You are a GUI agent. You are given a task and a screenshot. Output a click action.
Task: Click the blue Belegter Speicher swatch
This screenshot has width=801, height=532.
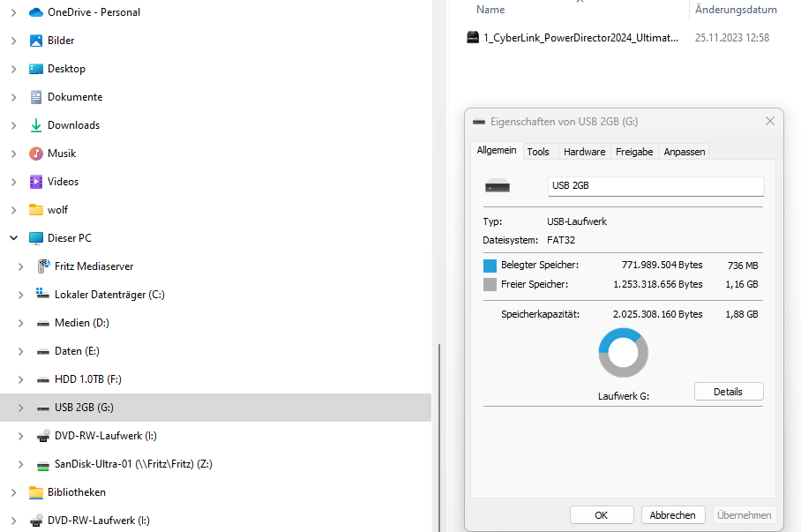pos(490,266)
